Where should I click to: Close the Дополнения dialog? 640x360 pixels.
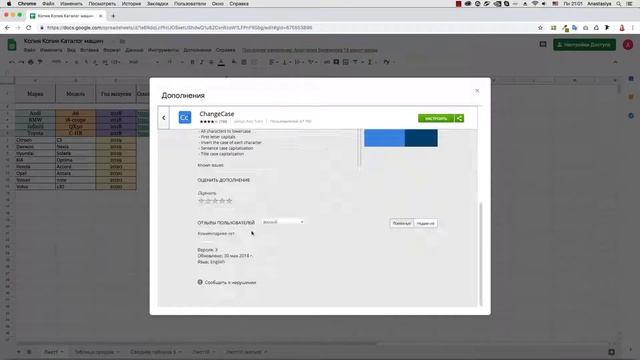coord(477,91)
